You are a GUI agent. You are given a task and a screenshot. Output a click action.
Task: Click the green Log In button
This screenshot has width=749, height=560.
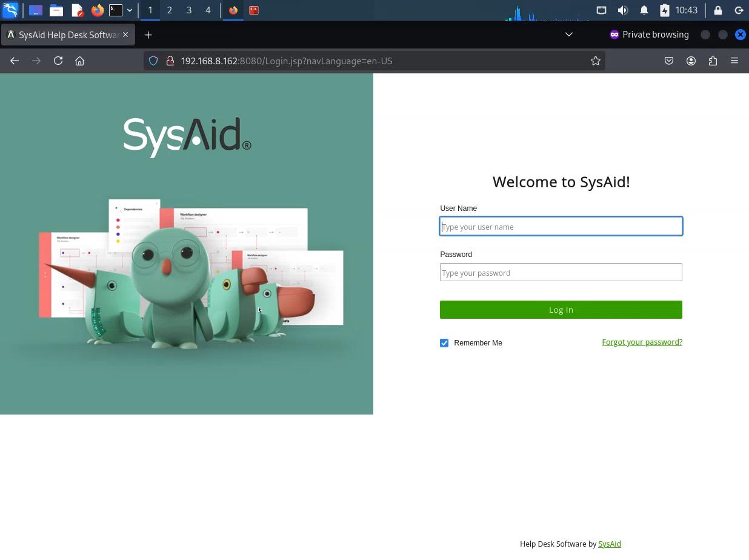[561, 310]
